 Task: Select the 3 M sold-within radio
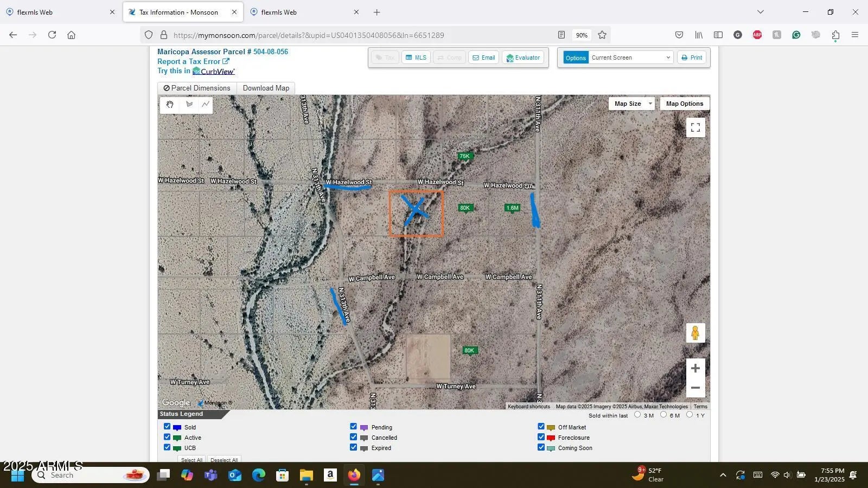click(x=637, y=415)
